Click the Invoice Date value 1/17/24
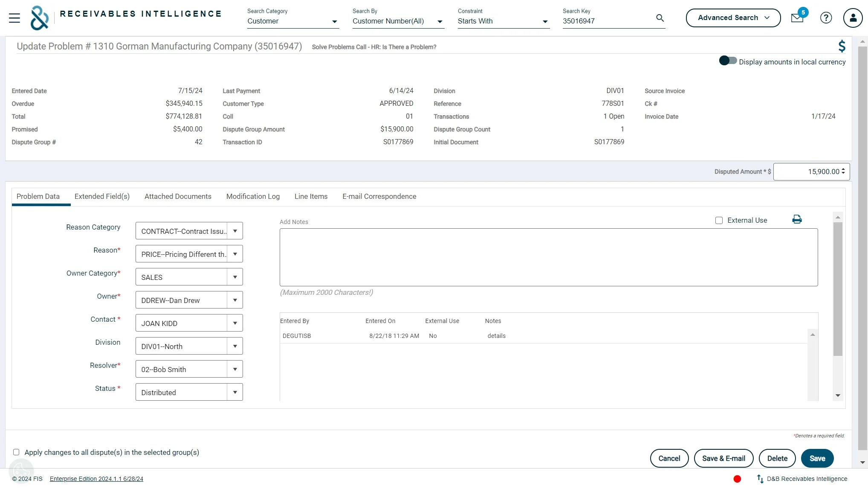The width and height of the screenshot is (868, 489). point(823,116)
